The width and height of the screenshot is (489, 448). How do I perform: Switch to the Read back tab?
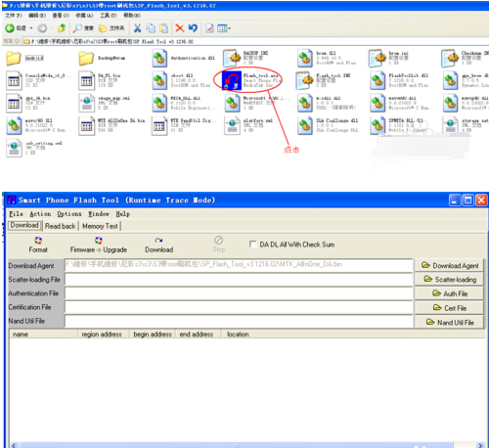point(61,226)
